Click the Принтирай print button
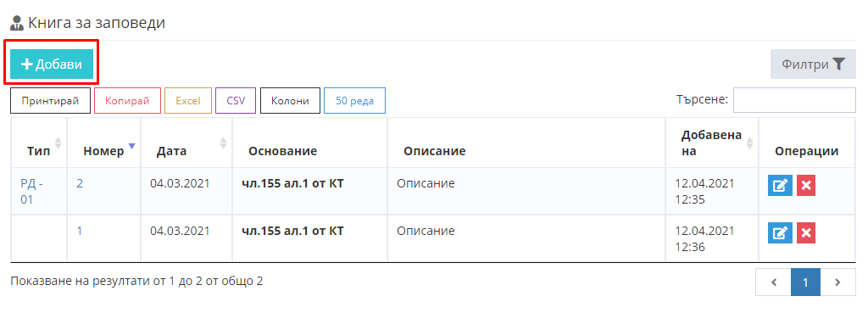 coord(50,101)
